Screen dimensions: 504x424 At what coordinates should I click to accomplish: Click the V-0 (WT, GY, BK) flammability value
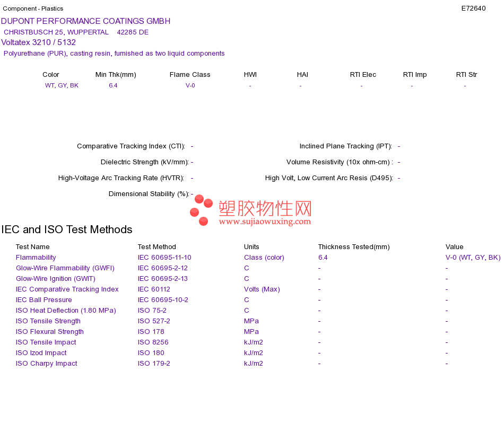(x=473, y=258)
